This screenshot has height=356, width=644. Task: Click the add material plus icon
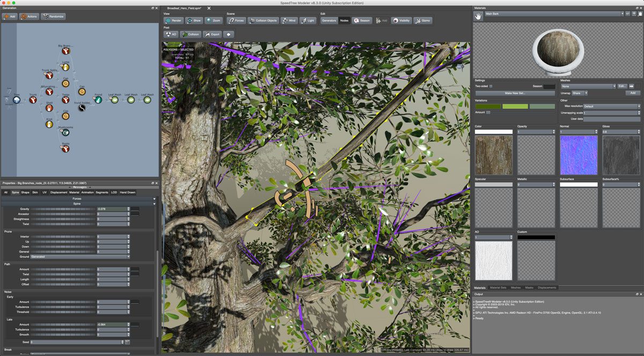[x=634, y=13]
